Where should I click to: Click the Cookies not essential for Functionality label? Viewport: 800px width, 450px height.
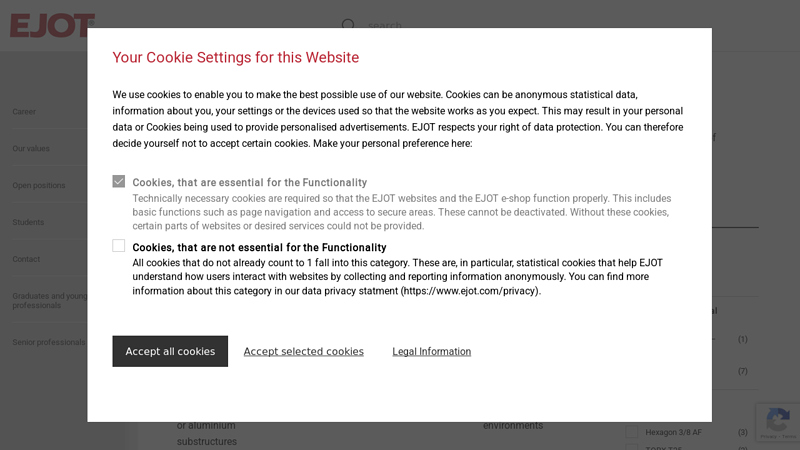[x=259, y=247]
